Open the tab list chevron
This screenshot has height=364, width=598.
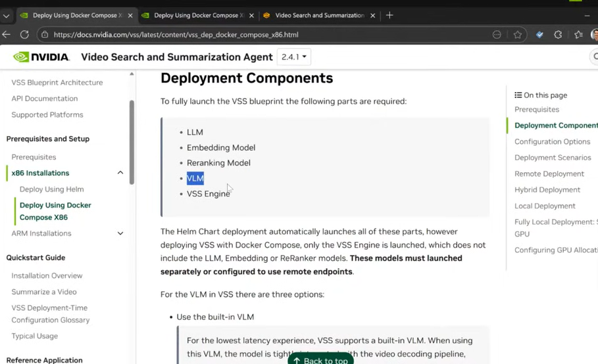tap(6, 15)
